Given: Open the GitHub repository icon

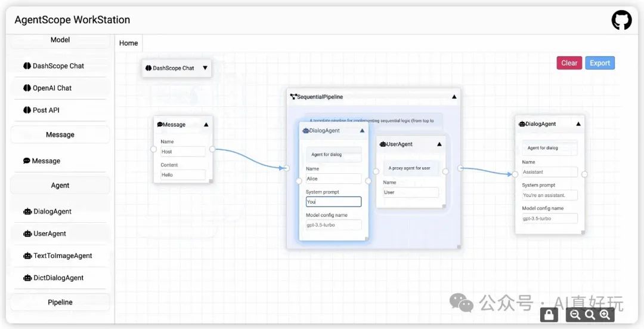Looking at the screenshot, I should pyautogui.click(x=621, y=20).
